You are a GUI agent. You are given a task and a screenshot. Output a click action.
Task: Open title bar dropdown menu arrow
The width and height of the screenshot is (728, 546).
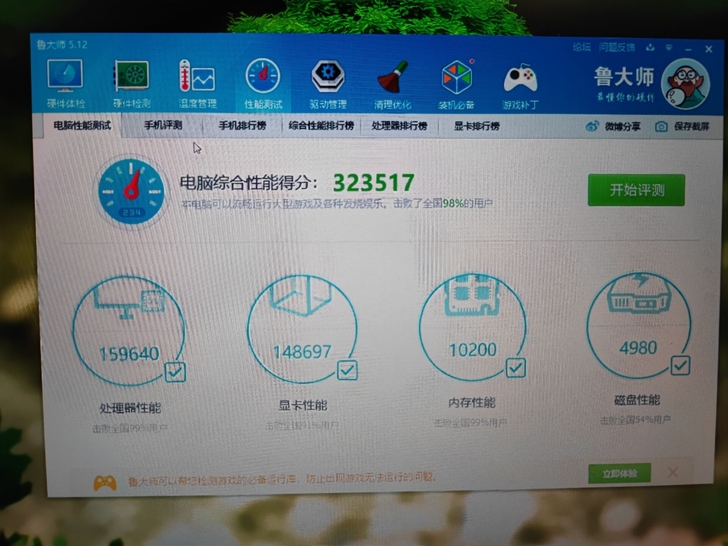[669, 47]
